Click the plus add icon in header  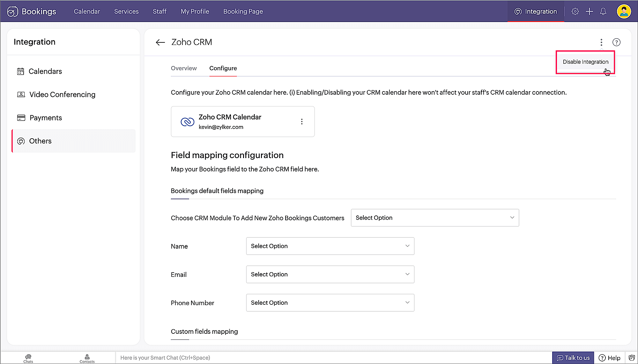[x=589, y=11]
